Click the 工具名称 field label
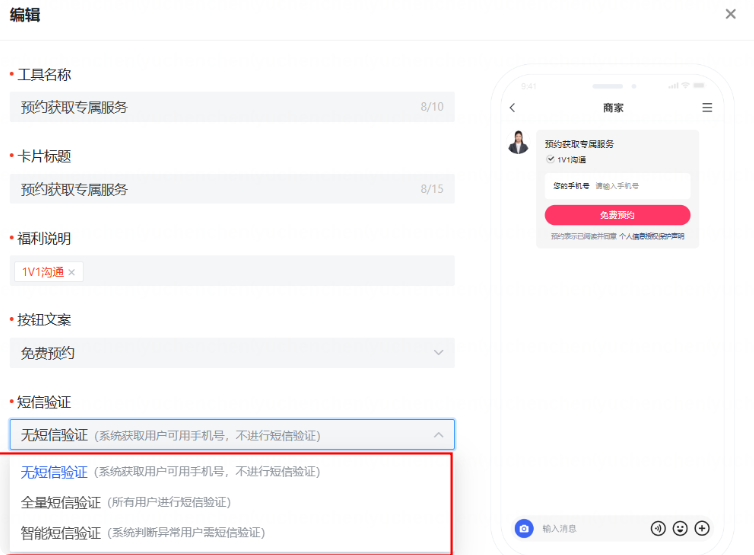754x555 pixels. (x=44, y=75)
